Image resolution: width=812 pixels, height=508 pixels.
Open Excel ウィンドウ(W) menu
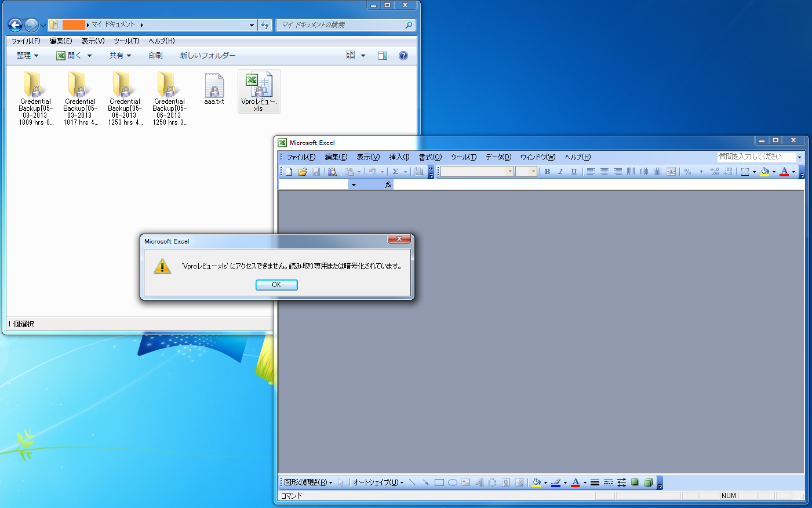538,157
